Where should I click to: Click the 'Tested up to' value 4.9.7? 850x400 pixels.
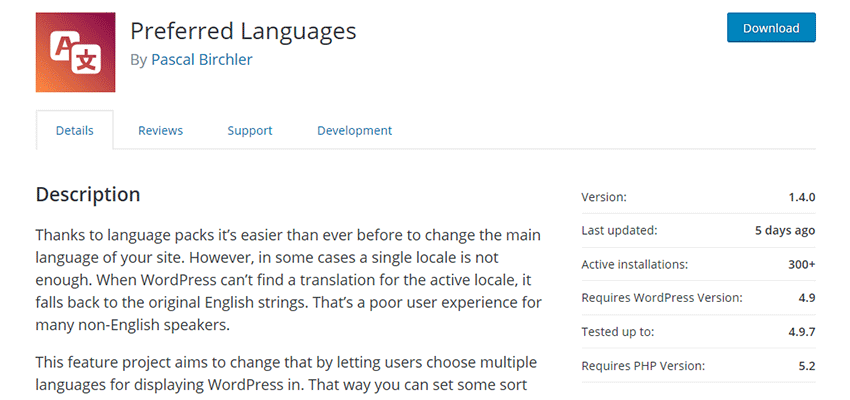pyautogui.click(x=798, y=332)
